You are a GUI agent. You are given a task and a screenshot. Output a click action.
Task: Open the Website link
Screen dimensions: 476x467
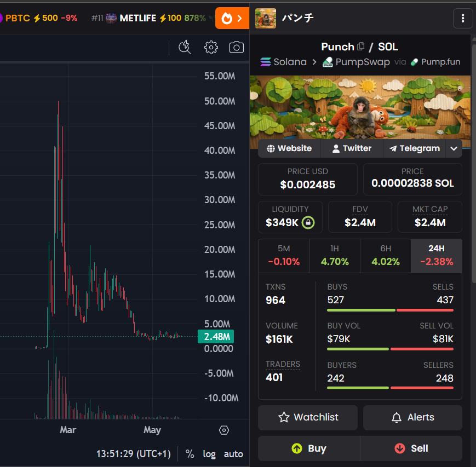[x=289, y=148]
